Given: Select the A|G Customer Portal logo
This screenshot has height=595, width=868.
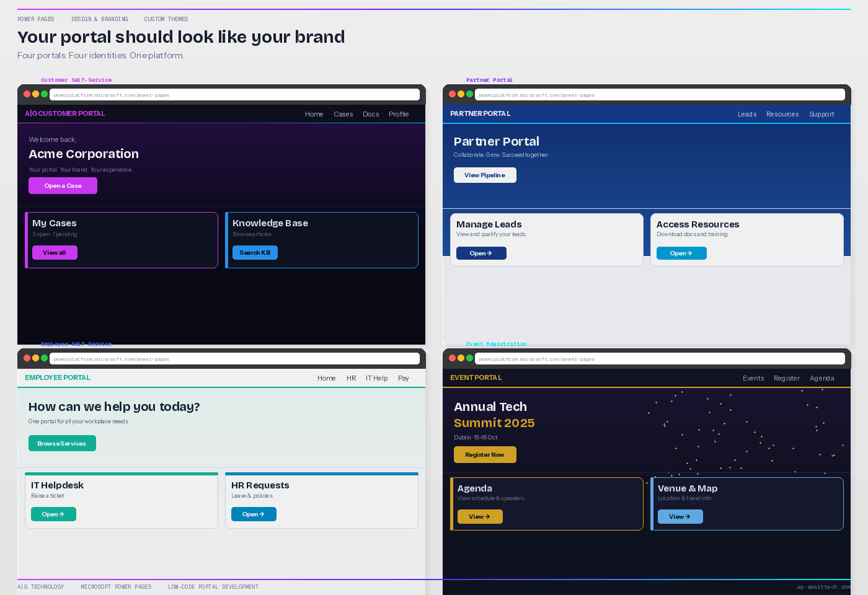Looking at the screenshot, I should pyautogui.click(x=64, y=113).
